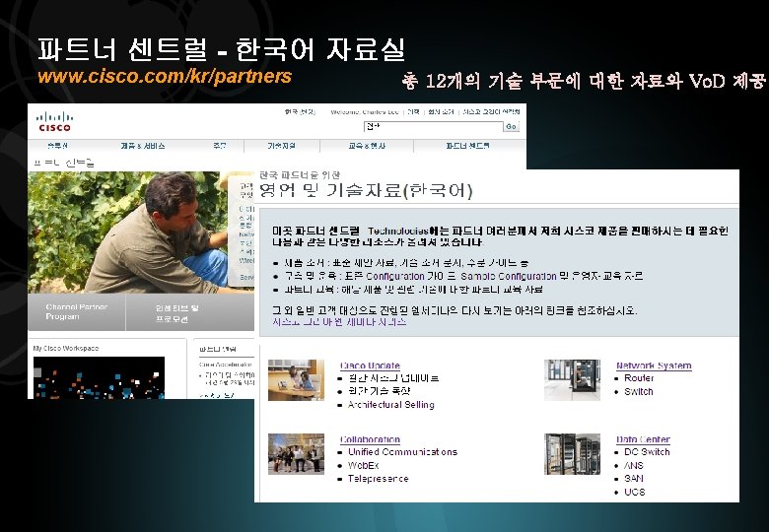Select SAN under Data Center
769x532 pixels.
coord(633,479)
